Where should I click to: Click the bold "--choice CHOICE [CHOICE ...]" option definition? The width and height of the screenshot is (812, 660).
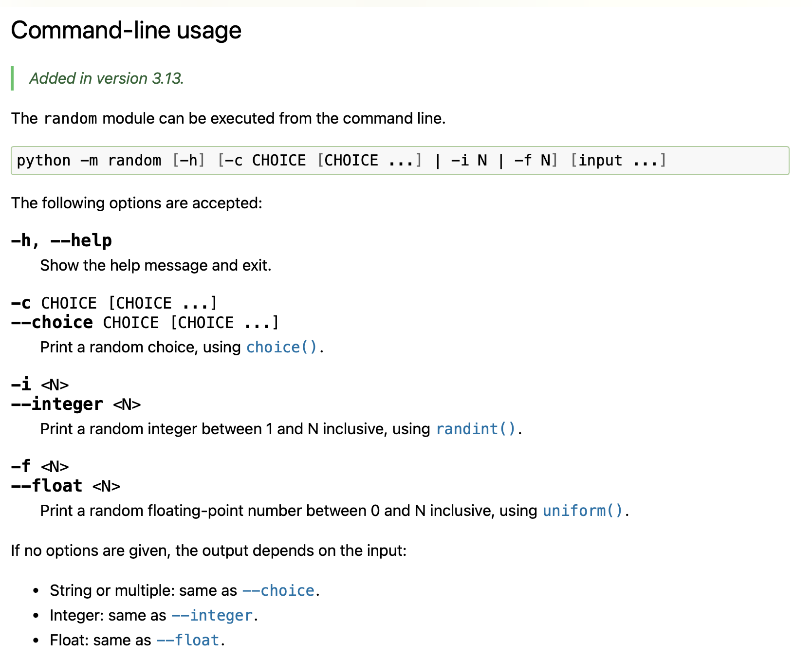point(145,323)
